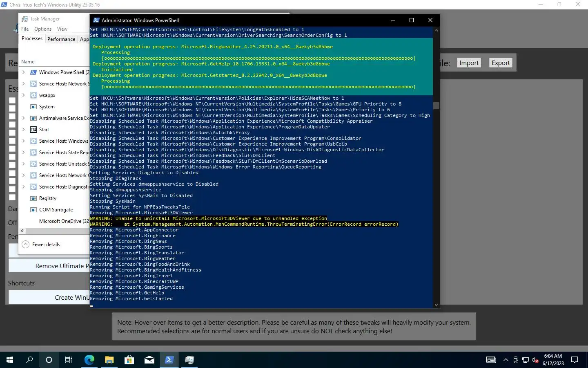This screenshot has height=368, width=588.
Task: Open the notification center icon
Action: [x=575, y=360]
